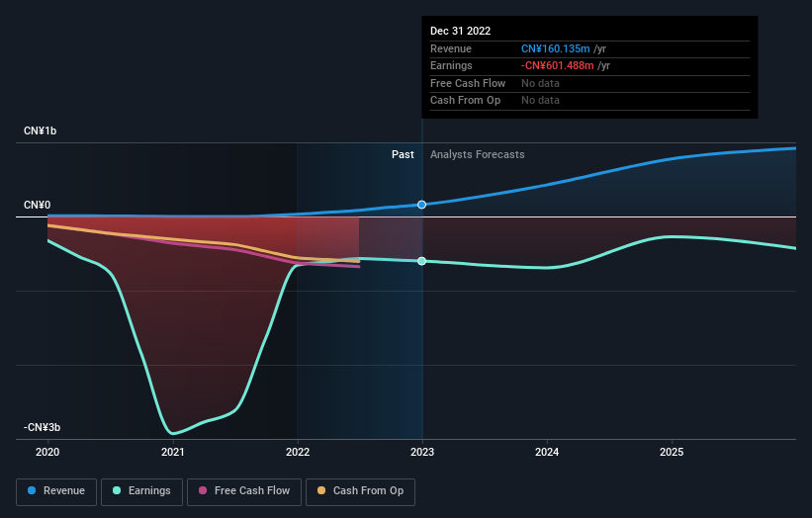Click the Dec 31 2022 tooltip date
Viewport: 812px width, 518px height.
coord(460,31)
